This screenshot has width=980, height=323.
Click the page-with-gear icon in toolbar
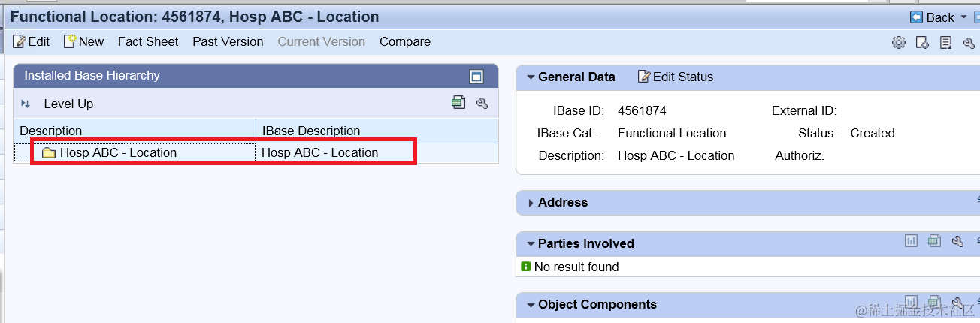922,42
